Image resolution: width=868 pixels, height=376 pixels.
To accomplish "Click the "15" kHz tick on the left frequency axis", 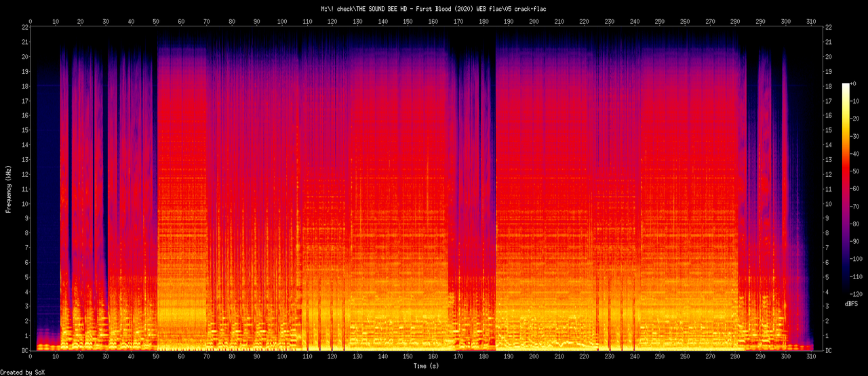I will [x=24, y=130].
